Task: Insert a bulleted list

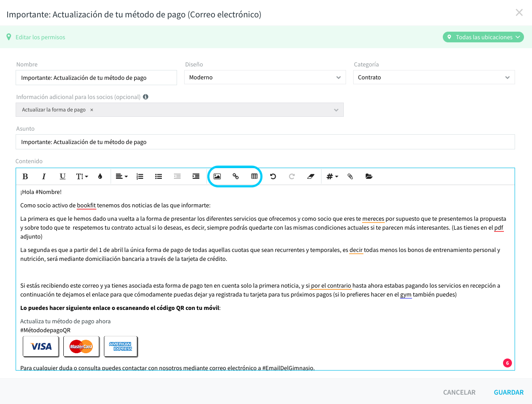Action: coord(158,177)
